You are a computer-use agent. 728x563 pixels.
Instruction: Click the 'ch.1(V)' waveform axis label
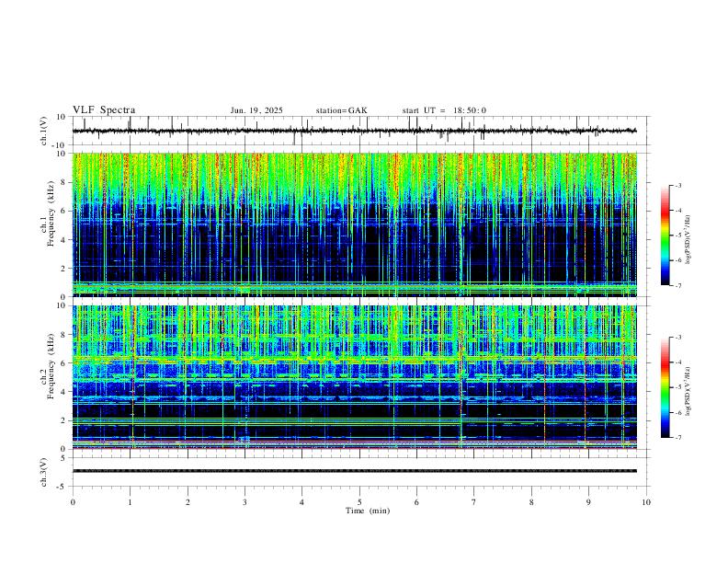coord(44,131)
